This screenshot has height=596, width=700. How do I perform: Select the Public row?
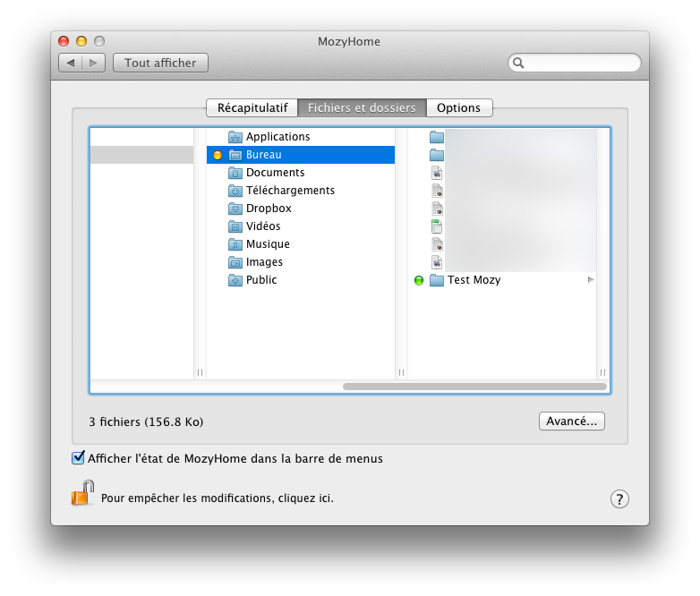301,280
